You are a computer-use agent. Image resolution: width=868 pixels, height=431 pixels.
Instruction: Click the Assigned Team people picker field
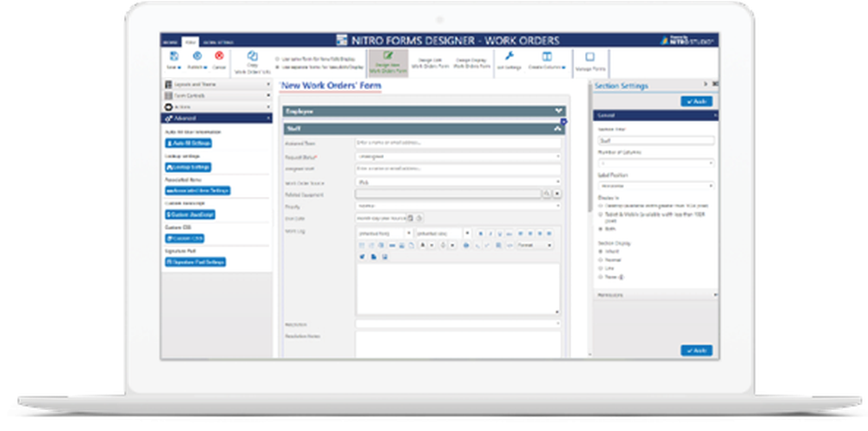click(457, 143)
